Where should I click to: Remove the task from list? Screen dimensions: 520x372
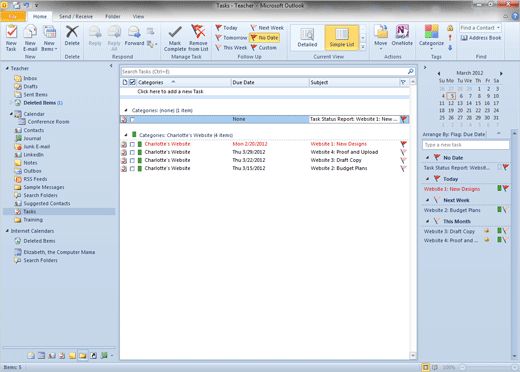click(x=198, y=38)
